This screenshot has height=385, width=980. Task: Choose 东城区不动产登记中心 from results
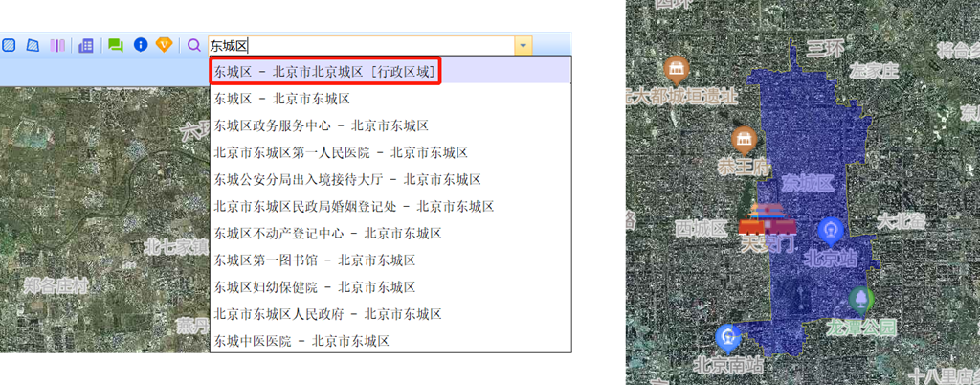[x=327, y=233]
